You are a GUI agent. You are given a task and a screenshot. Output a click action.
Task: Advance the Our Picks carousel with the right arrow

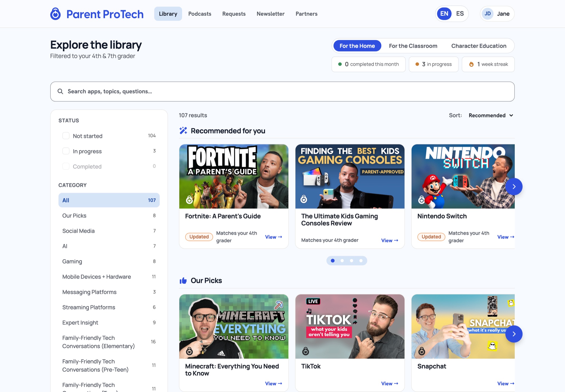pyautogui.click(x=514, y=334)
